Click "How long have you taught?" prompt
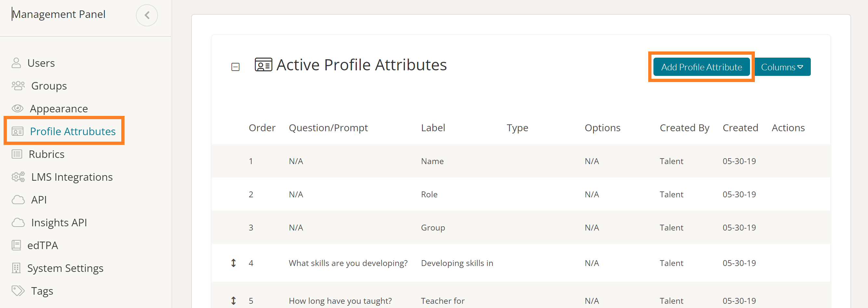This screenshot has width=868, height=308. click(x=340, y=301)
